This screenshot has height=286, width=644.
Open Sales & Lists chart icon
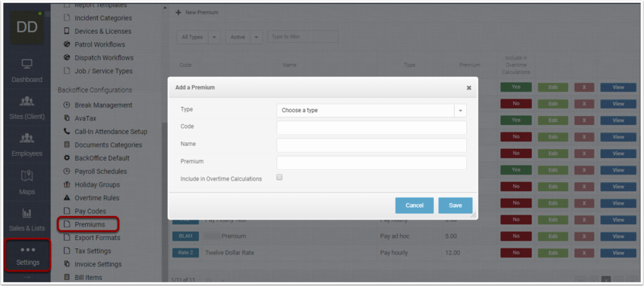(26, 214)
